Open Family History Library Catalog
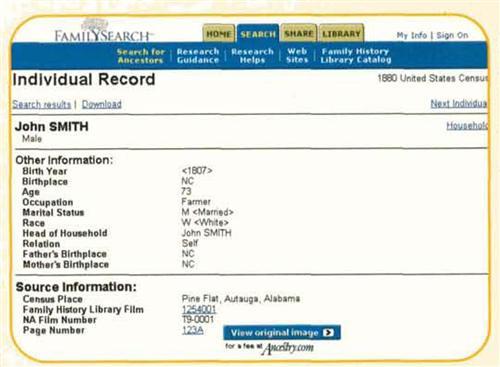Image resolution: width=500 pixels, height=367 pixels. [x=355, y=55]
